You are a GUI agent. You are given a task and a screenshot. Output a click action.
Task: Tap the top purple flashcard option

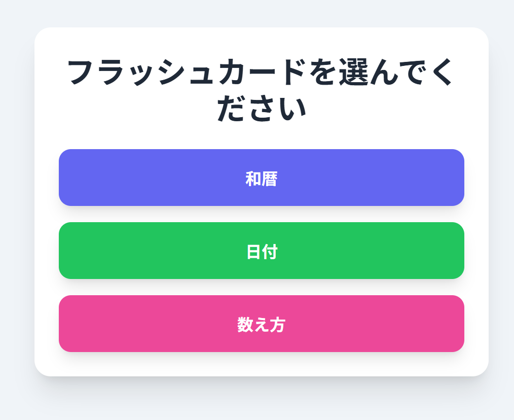261,178
